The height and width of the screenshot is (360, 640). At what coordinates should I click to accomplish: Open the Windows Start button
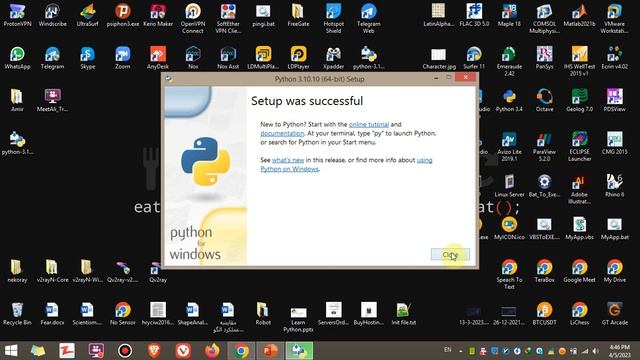[x=11, y=351]
